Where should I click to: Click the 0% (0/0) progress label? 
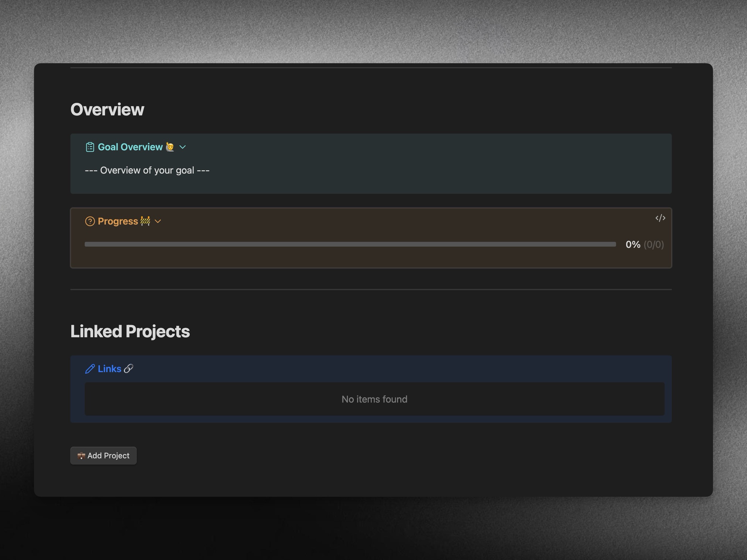pyautogui.click(x=644, y=245)
